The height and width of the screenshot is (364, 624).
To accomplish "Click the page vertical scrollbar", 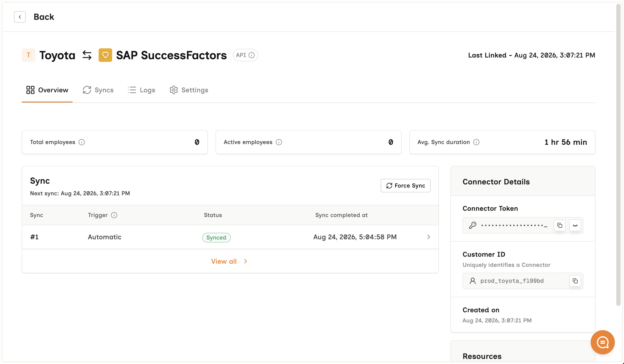I will pyautogui.click(x=618, y=155).
